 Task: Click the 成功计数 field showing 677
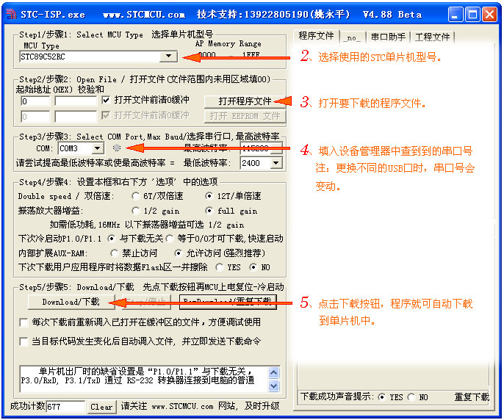[x=65, y=407]
